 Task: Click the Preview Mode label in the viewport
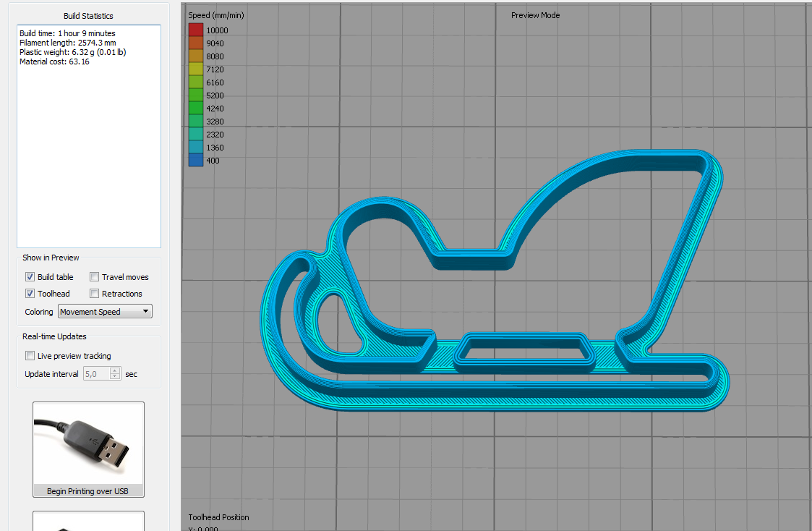pyautogui.click(x=535, y=15)
